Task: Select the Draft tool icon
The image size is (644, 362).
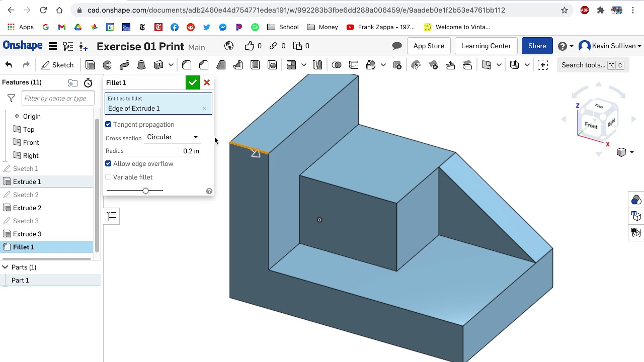Action: pos(221,65)
